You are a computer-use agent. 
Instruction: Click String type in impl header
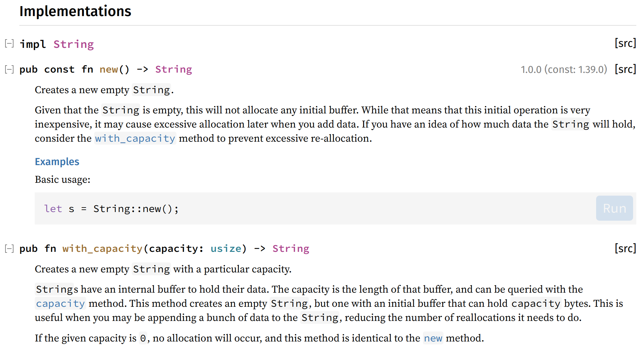point(74,44)
